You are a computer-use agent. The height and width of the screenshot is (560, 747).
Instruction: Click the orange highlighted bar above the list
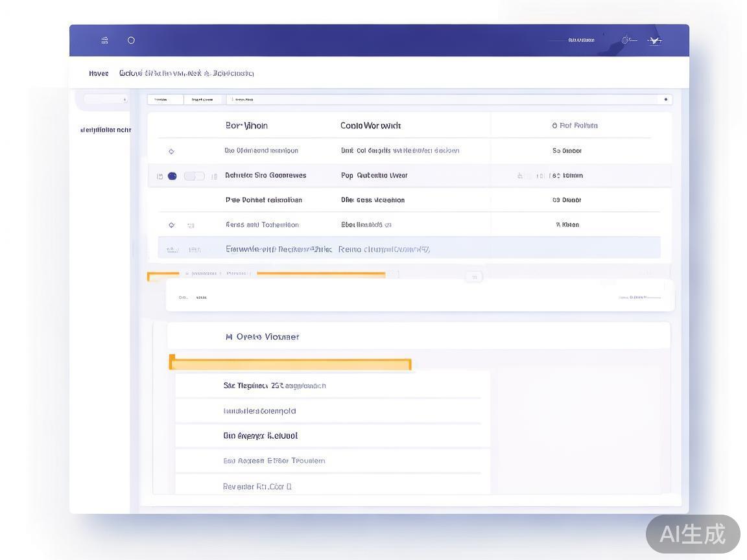[290, 364]
